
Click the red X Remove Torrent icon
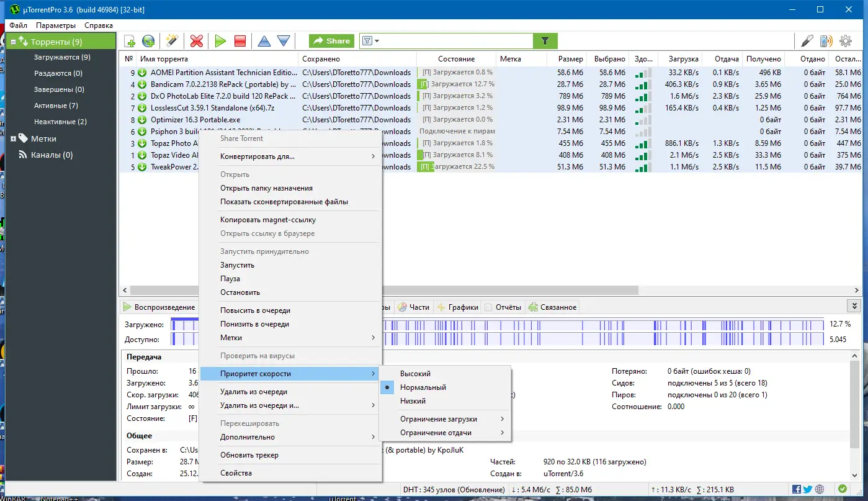coord(197,41)
